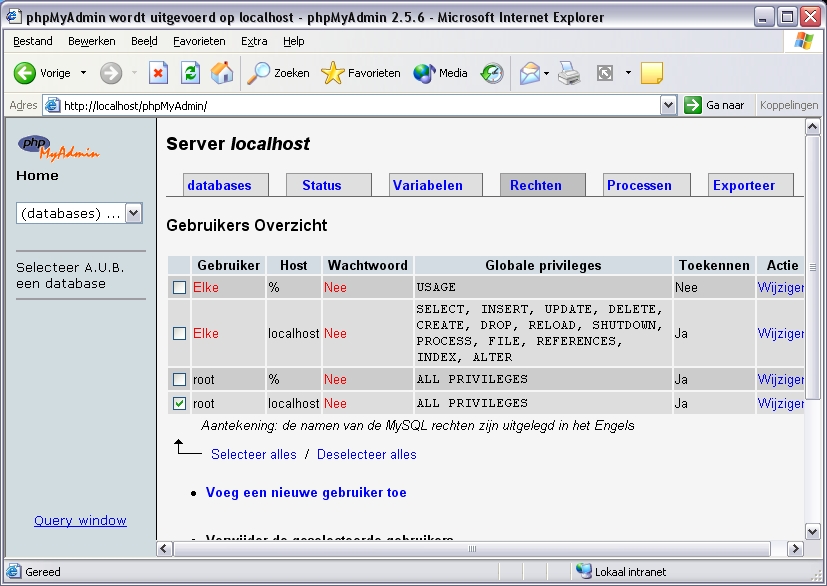Click vertical scrollbar up arrow
The height and width of the screenshot is (586, 827).
812,127
